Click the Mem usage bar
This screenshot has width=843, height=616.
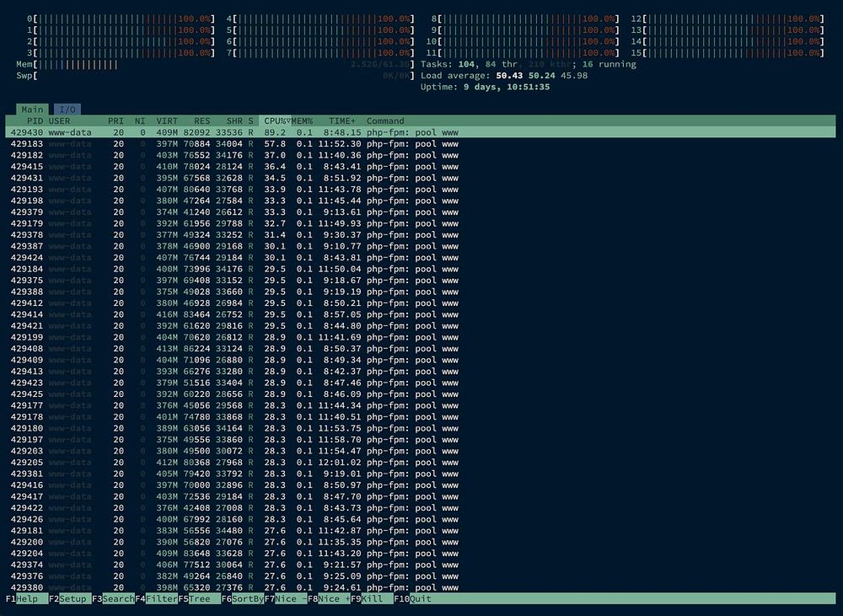pyautogui.click(x=215, y=65)
